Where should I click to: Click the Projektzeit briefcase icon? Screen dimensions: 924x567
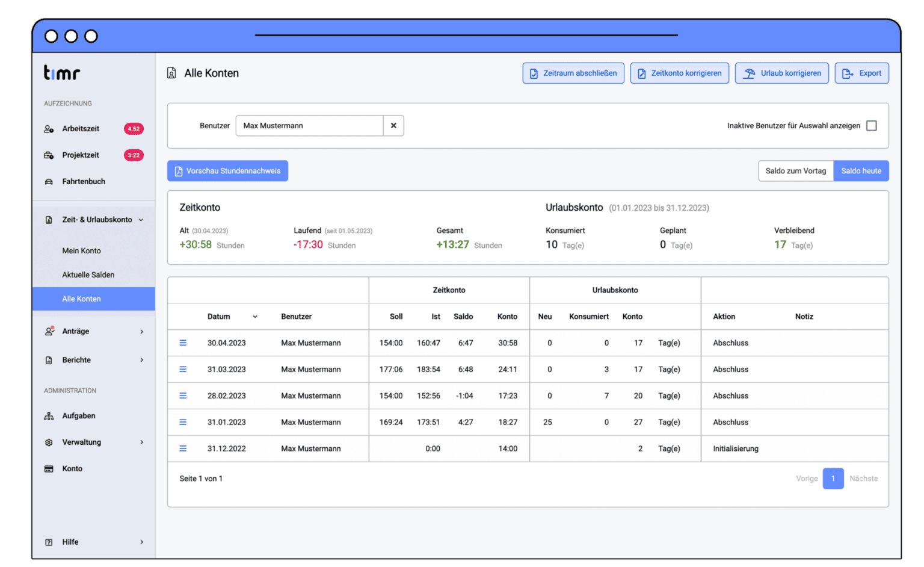click(x=49, y=155)
